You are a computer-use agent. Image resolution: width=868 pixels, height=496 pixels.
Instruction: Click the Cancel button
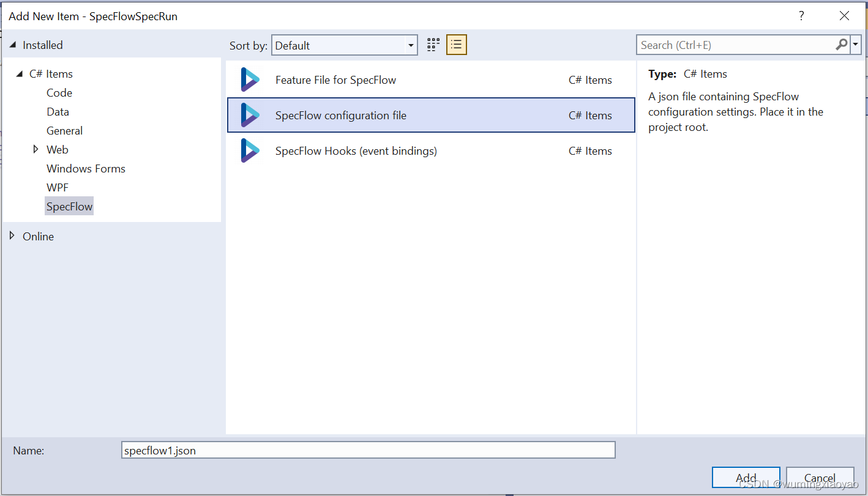(x=820, y=478)
